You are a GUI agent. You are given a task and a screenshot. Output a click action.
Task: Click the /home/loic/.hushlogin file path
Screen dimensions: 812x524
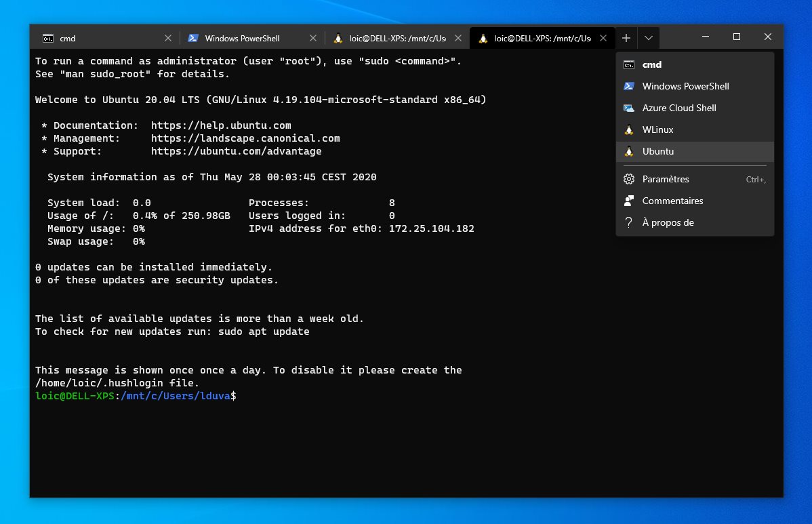[x=99, y=383]
